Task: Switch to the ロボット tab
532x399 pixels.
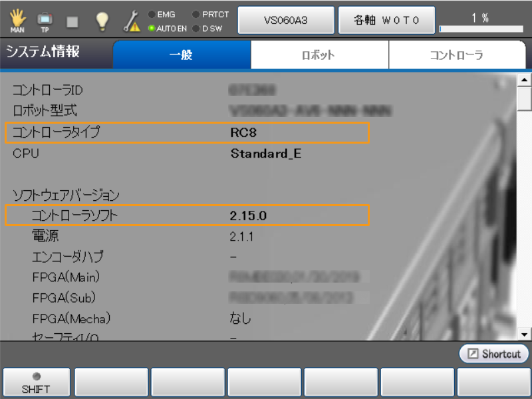Action: click(319, 55)
